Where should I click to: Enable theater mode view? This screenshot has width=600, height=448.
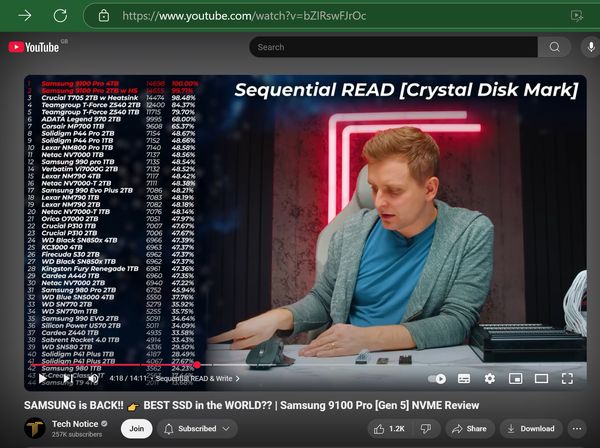[x=541, y=379]
